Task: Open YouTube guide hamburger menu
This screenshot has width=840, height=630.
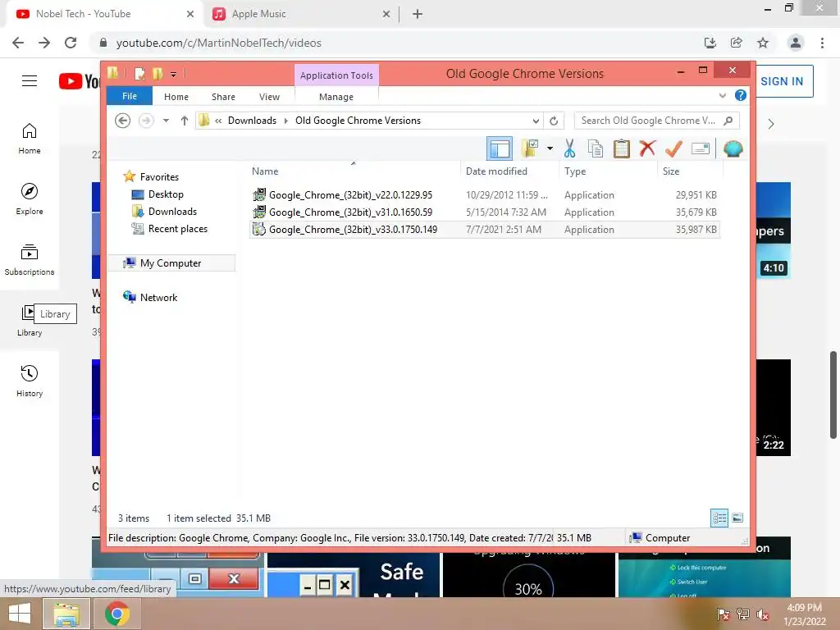Action: point(30,81)
